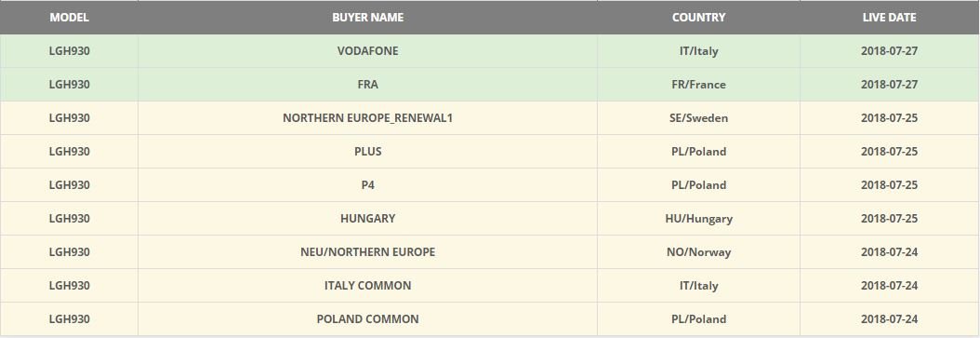
Task: Click the 2018-07-27 date in FRA row
Action: point(890,85)
